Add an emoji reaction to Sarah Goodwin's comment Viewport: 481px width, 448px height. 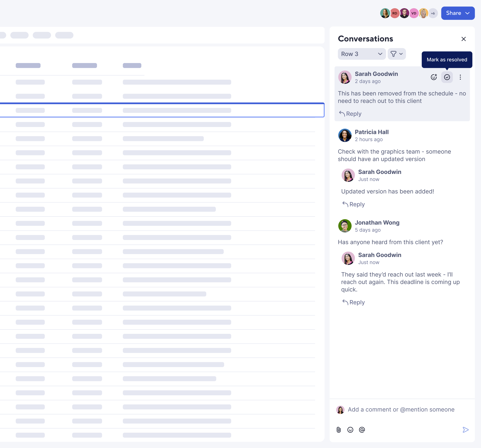click(x=434, y=77)
